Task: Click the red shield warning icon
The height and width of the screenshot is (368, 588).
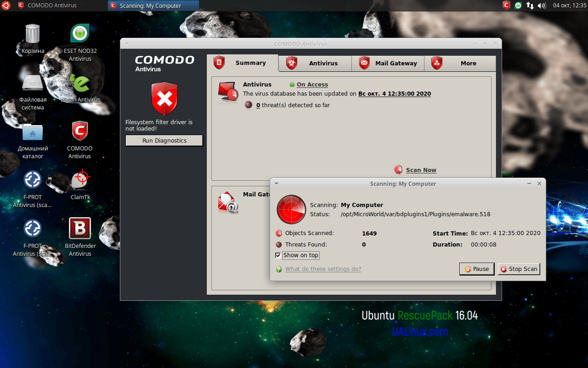Action: (x=164, y=98)
